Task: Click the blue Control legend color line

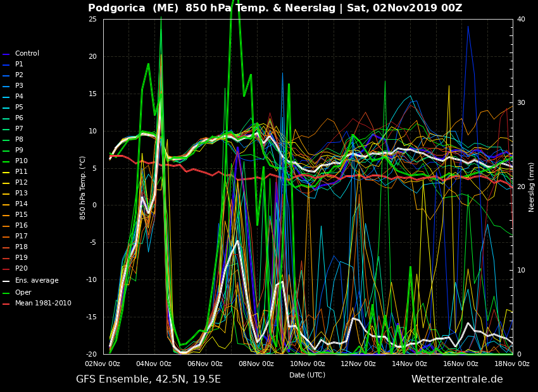Action: 6,54
